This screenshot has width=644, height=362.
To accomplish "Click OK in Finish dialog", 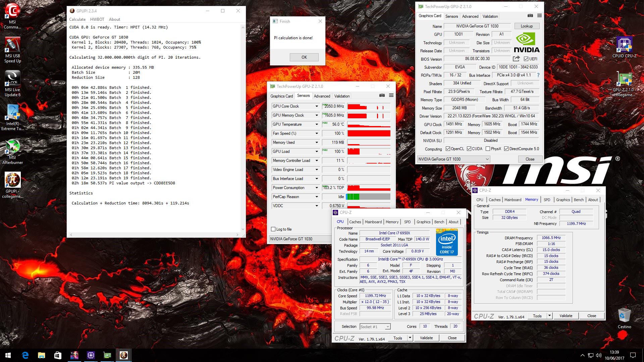I will pos(304,57).
